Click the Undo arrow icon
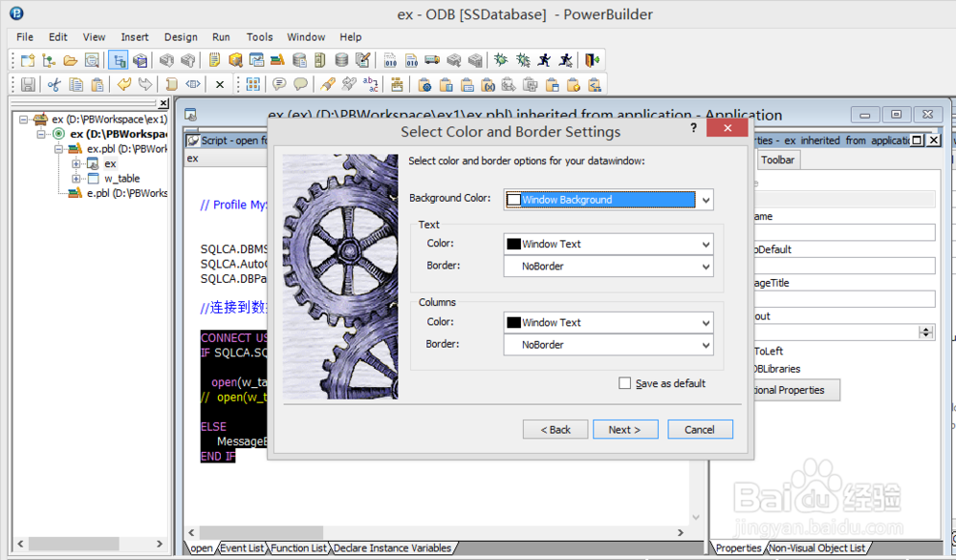Image resolution: width=956 pixels, height=560 pixels. [123, 84]
